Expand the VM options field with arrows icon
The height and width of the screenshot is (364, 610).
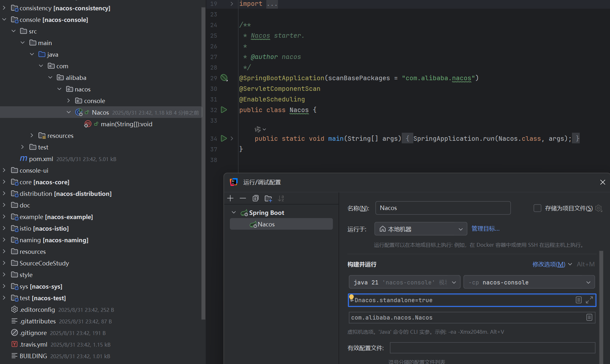[x=589, y=300]
